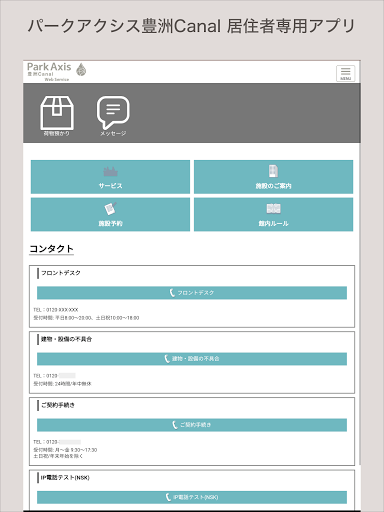
Task: Click the 建物・設備の不具合 card title
Action: pyautogui.click(x=66, y=339)
